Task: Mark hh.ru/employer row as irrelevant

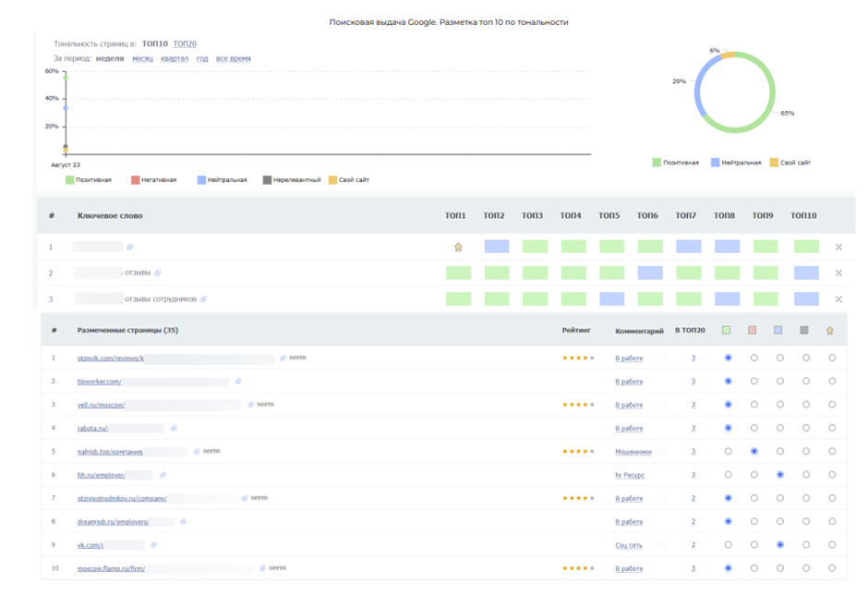Action: 806,475
